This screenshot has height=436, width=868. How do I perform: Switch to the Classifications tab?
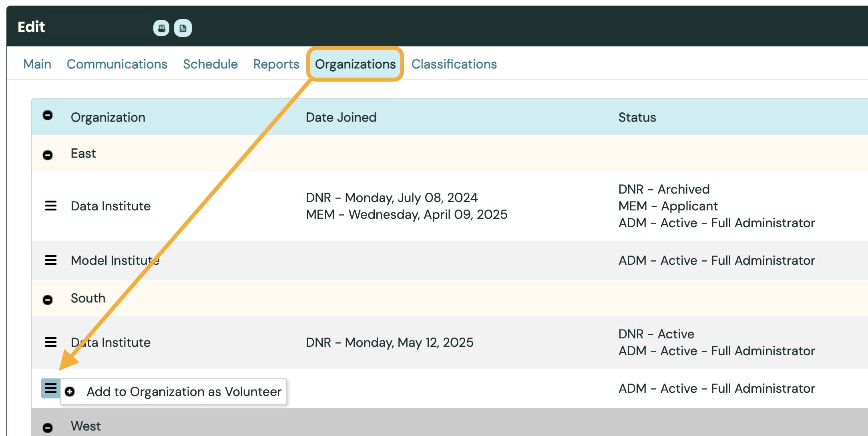454,64
